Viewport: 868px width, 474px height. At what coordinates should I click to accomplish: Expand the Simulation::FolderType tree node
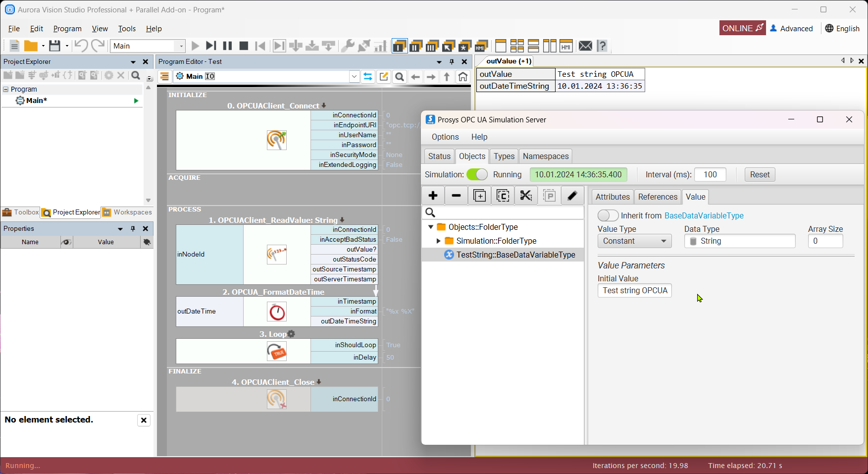(438, 241)
